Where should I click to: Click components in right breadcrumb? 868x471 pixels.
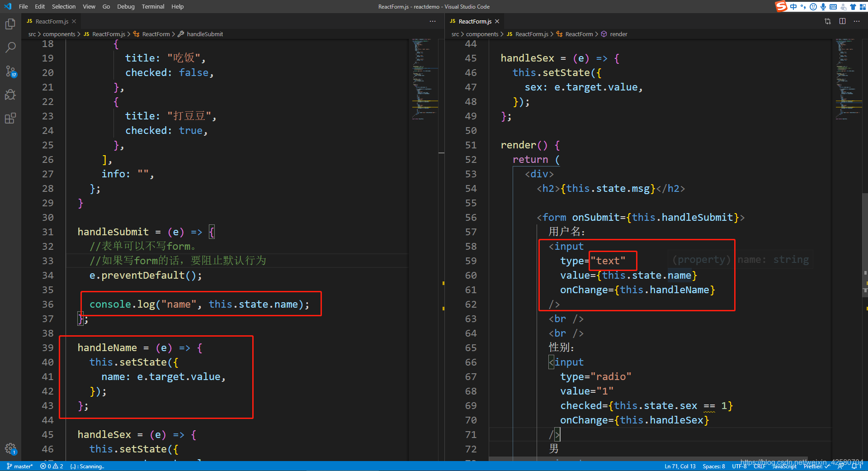click(x=482, y=34)
